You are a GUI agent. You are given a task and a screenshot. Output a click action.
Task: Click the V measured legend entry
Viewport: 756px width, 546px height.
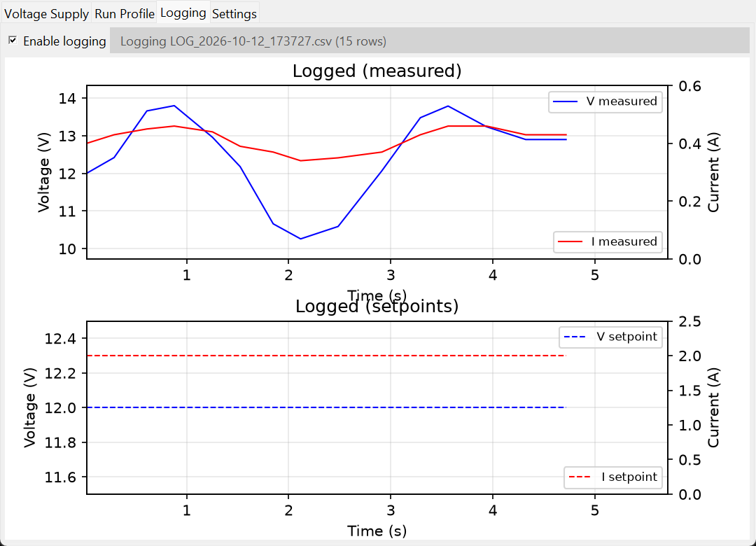pyautogui.click(x=605, y=101)
